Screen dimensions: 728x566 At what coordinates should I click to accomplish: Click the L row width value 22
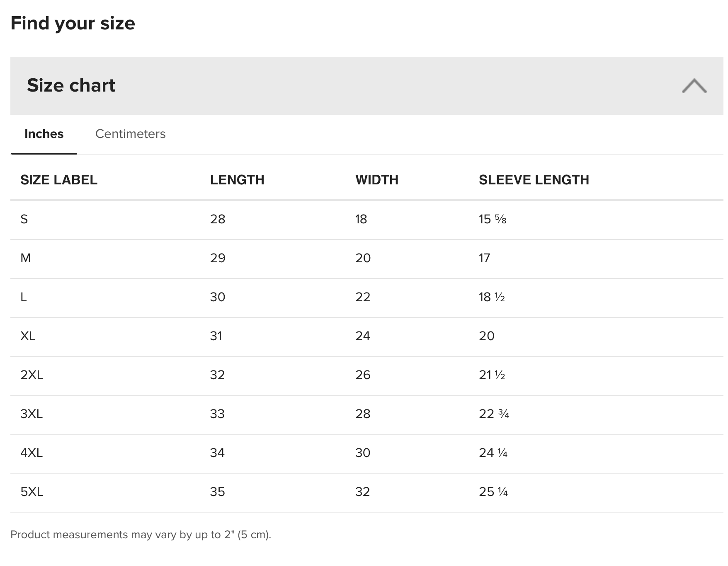[x=363, y=297]
